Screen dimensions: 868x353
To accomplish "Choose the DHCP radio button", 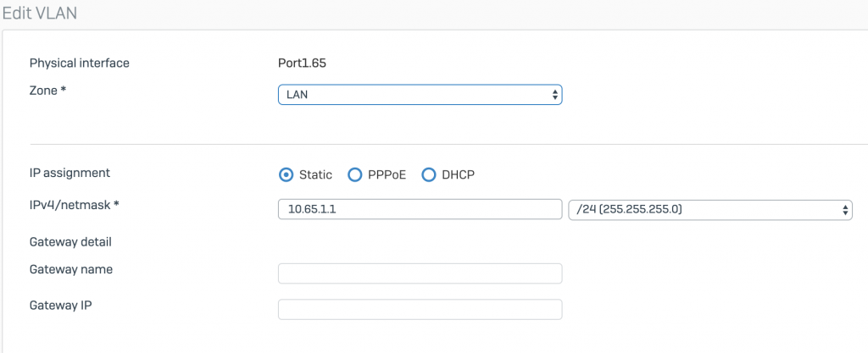I will 428,175.
